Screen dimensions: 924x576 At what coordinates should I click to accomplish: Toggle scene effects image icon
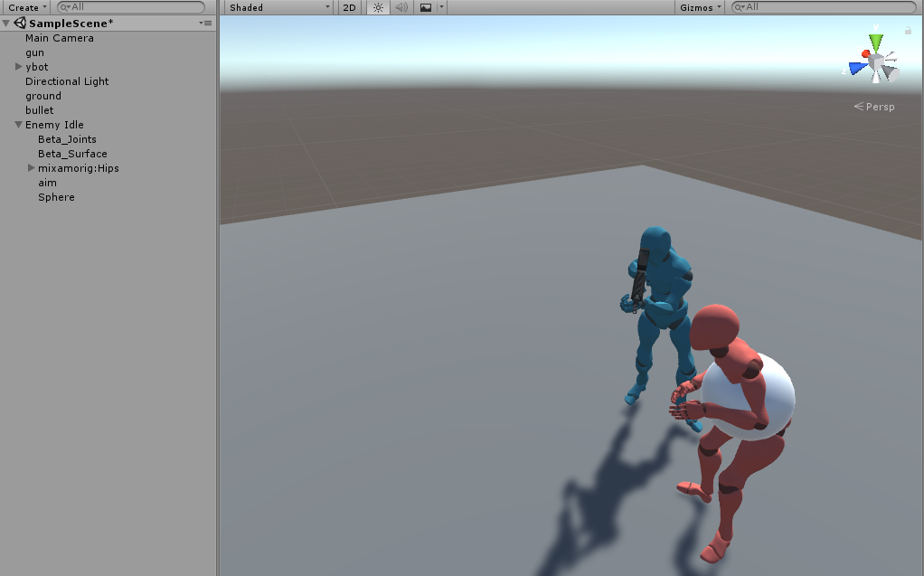[x=426, y=7]
